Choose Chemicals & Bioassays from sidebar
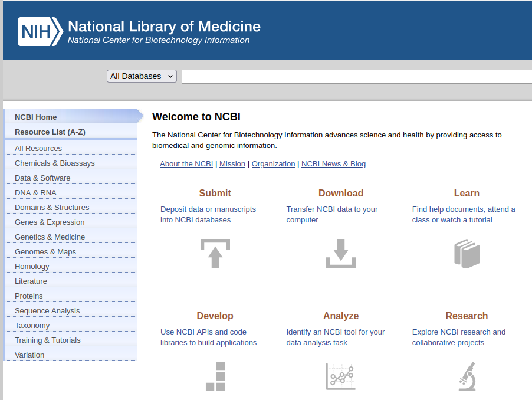This screenshot has width=532, height=400. point(55,163)
